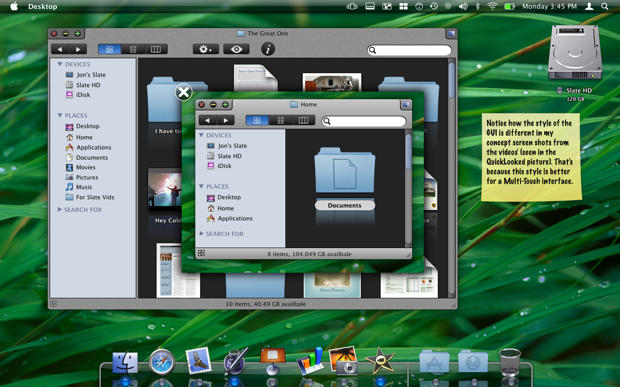Go forward in the Home window

pos(225,120)
